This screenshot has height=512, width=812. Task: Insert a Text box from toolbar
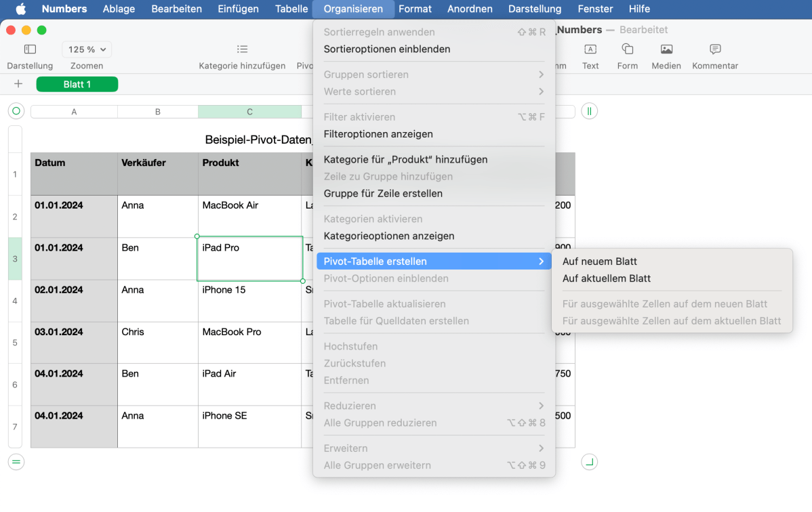point(590,49)
